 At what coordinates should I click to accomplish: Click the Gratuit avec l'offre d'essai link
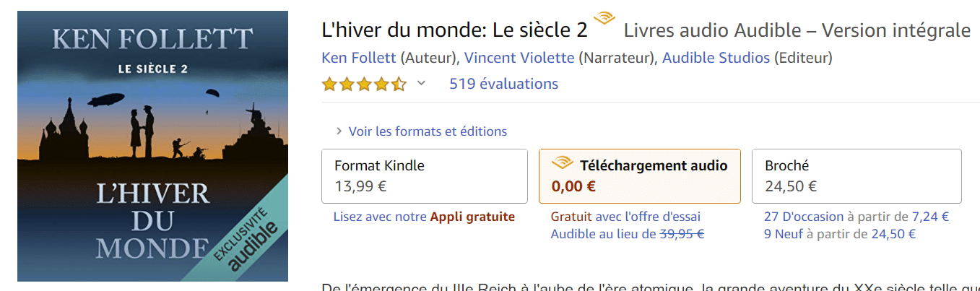tap(625, 217)
